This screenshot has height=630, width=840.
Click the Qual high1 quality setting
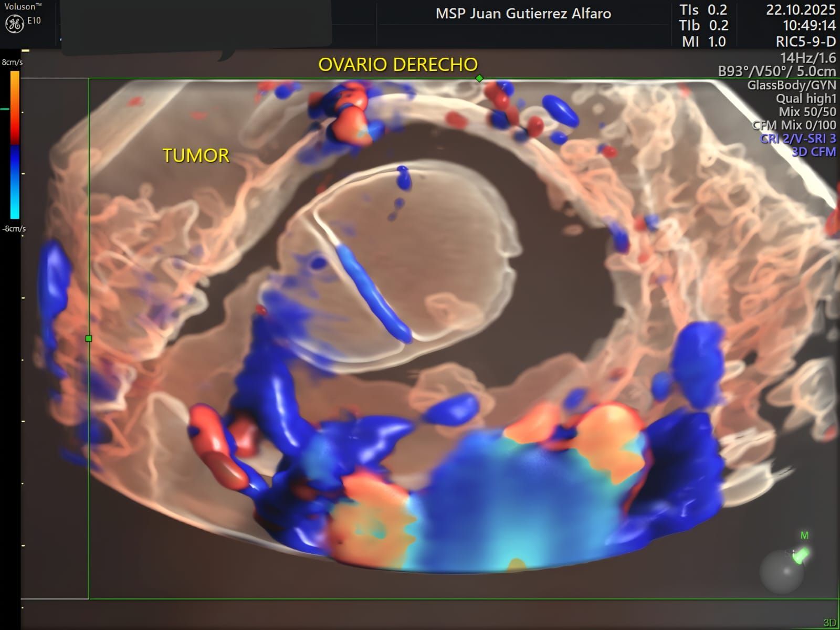click(806, 98)
